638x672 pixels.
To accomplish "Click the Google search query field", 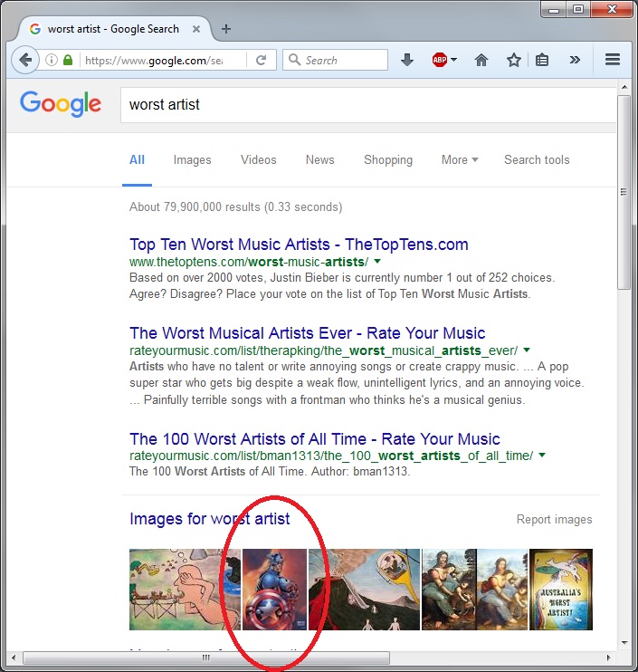I will tap(362, 105).
